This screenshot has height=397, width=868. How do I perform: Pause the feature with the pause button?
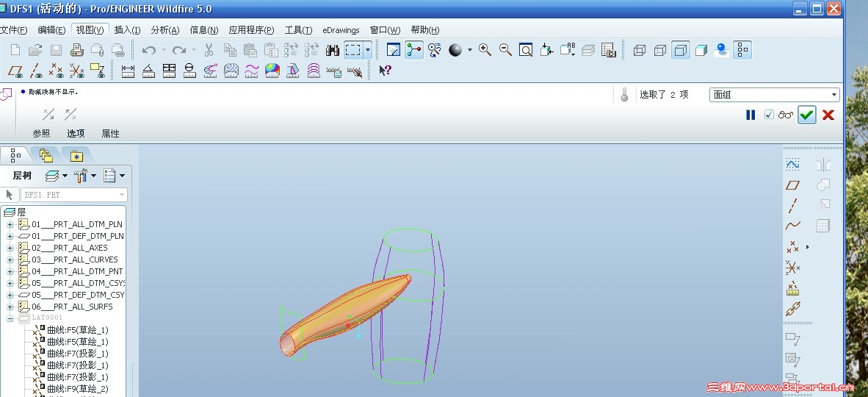coord(750,115)
